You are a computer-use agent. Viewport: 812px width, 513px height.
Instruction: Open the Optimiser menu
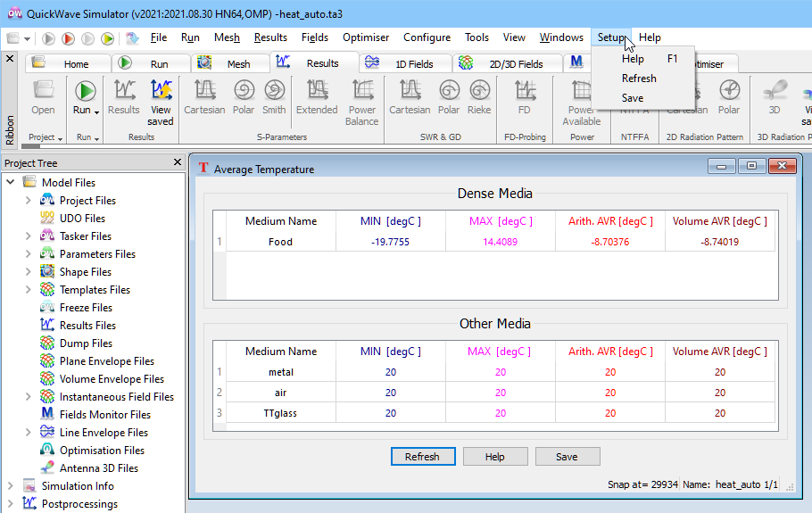pyautogui.click(x=366, y=37)
